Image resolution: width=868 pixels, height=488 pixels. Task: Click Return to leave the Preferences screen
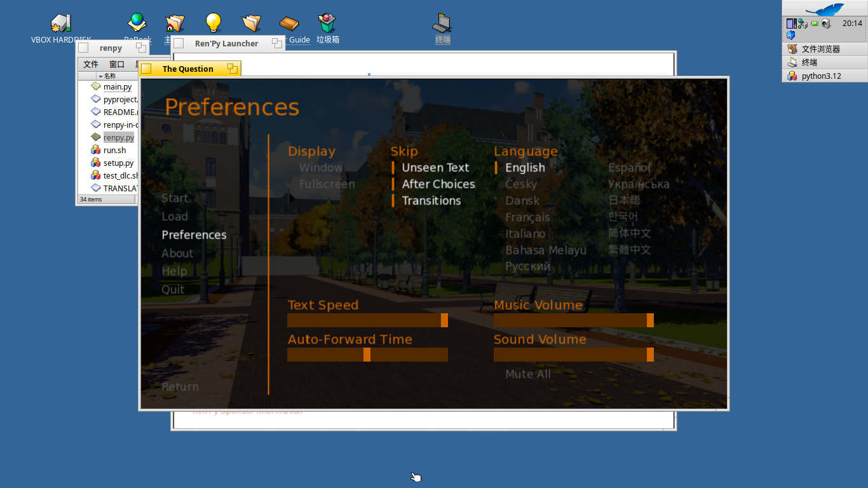(180, 387)
